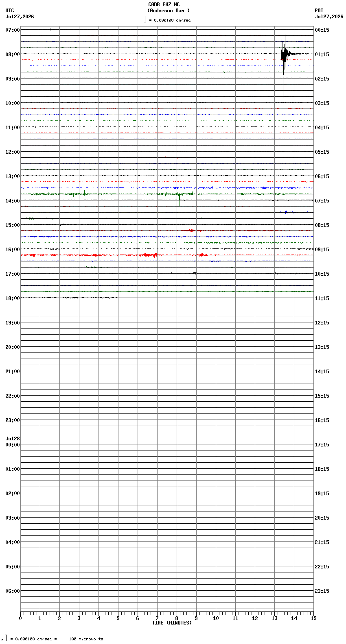Click the '23:15' PDT row label
The image size is (346, 644).
click(x=322, y=591)
